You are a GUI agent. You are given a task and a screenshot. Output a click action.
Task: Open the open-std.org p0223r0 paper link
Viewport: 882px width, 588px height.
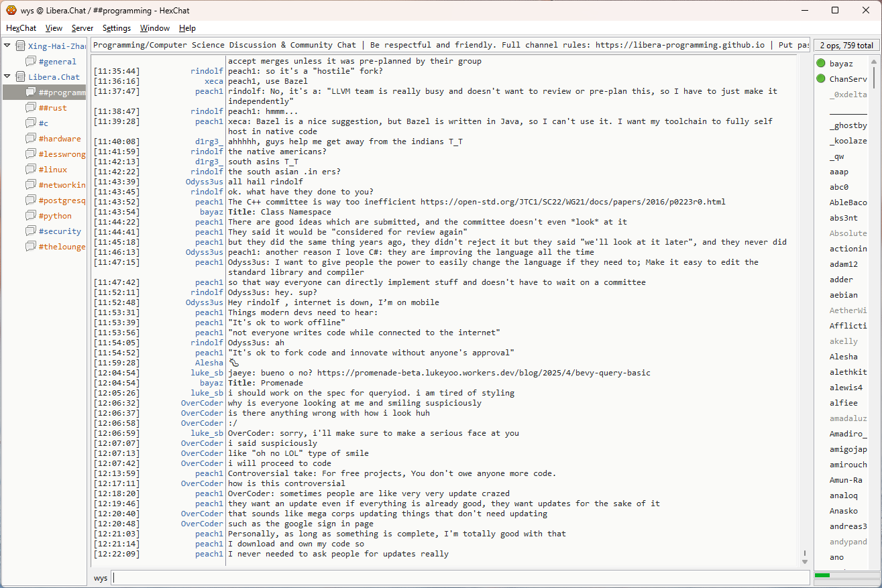click(x=572, y=202)
